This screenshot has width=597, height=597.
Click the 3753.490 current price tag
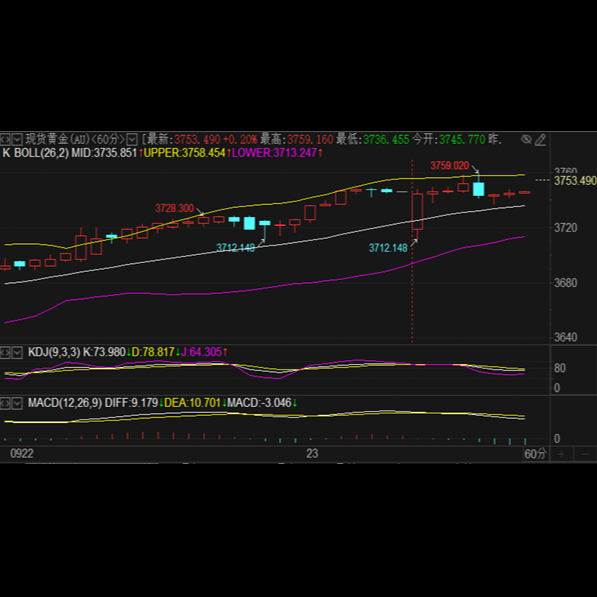coord(575,180)
